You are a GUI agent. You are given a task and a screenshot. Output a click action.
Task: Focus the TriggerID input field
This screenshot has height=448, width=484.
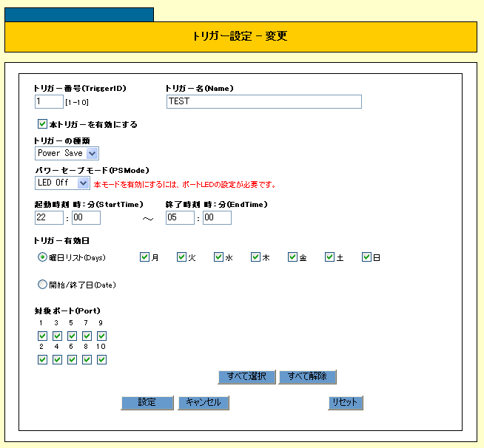coord(49,101)
